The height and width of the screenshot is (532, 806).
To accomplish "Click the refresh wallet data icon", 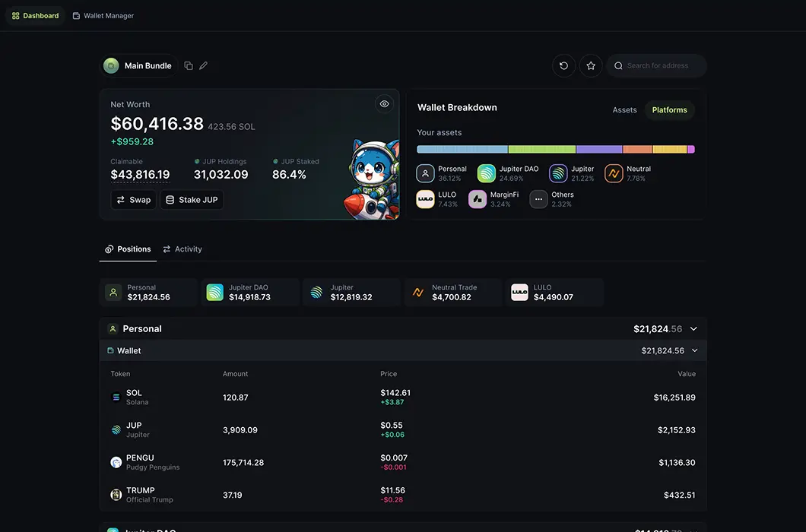I will pyautogui.click(x=563, y=65).
